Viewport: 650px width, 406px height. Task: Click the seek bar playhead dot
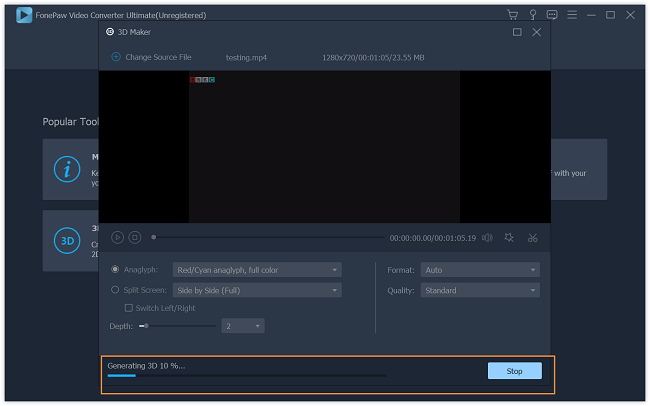tap(153, 237)
